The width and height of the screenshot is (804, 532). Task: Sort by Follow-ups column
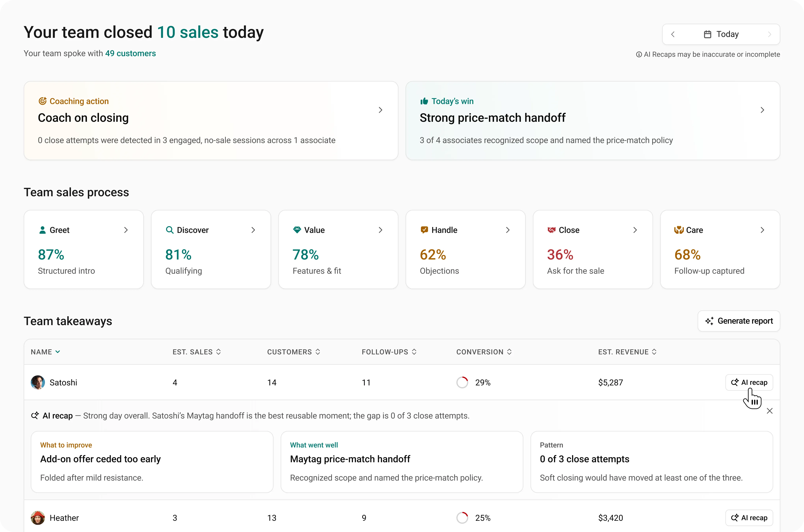coord(389,352)
